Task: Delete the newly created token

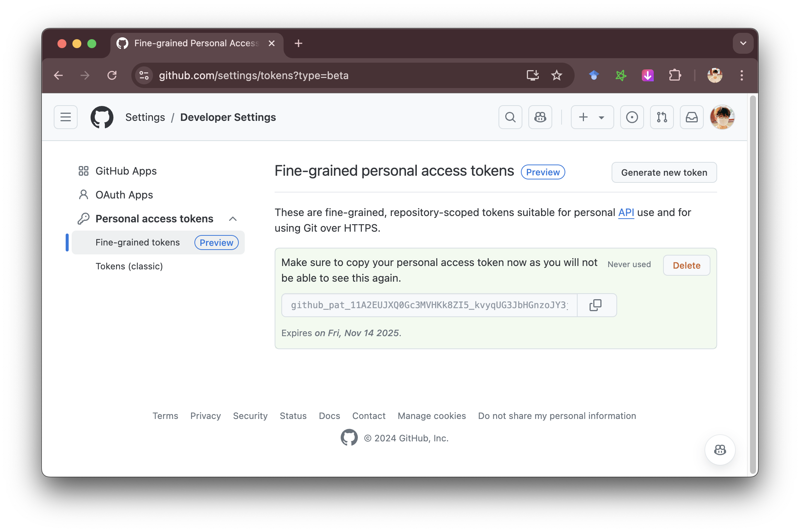Action: [x=686, y=265]
